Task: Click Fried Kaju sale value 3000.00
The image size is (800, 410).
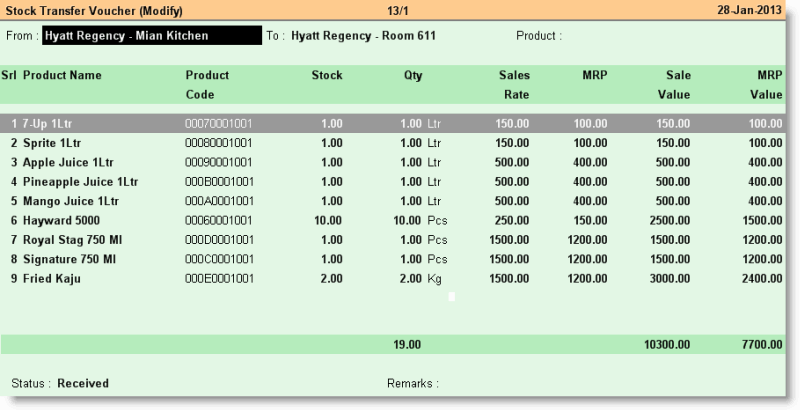Action: 670,278
